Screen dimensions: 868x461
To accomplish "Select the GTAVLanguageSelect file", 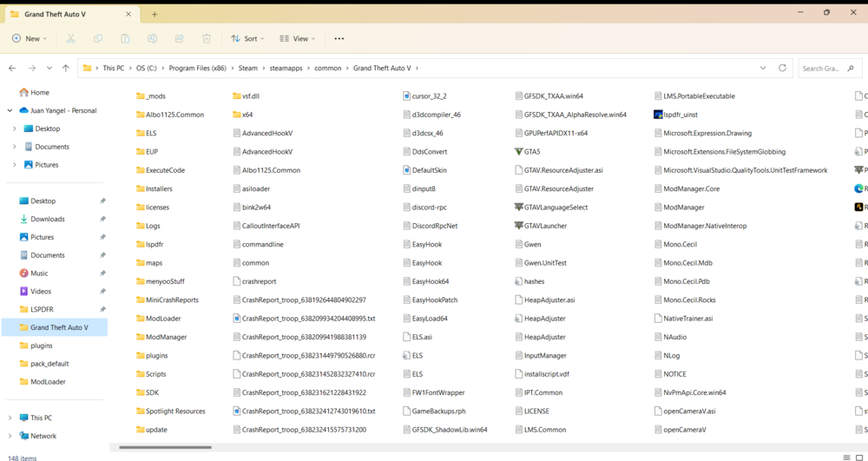I will coord(551,207).
